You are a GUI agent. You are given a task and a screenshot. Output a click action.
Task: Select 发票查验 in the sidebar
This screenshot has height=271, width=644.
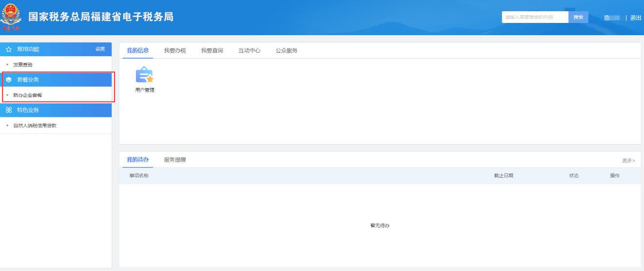pyautogui.click(x=23, y=64)
